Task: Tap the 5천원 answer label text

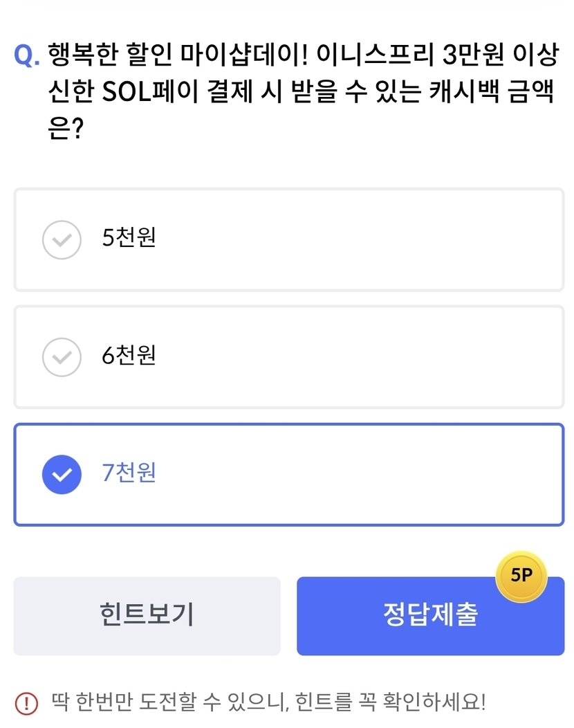Action: pos(129,238)
